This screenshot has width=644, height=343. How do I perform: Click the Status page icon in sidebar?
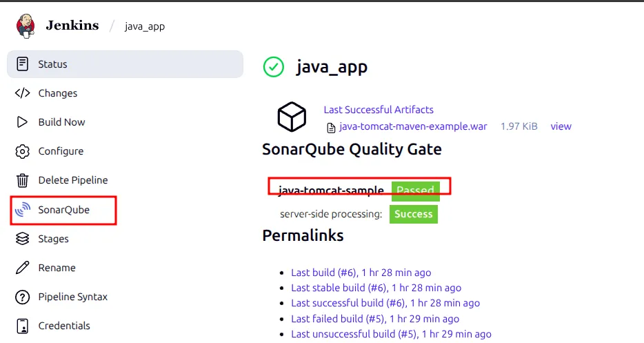[x=22, y=64]
